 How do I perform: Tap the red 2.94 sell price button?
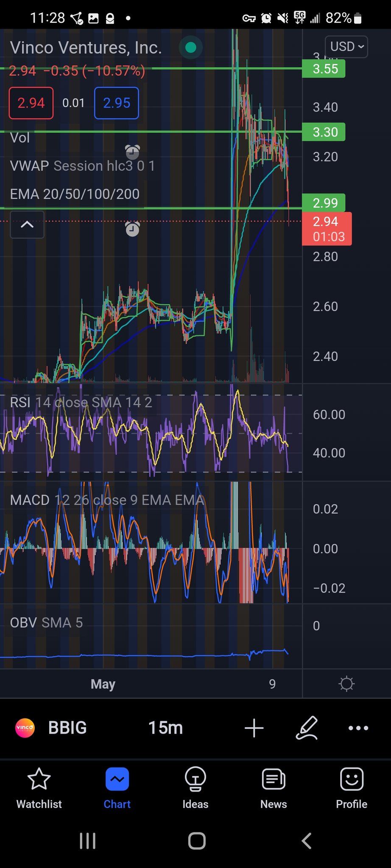[x=31, y=103]
